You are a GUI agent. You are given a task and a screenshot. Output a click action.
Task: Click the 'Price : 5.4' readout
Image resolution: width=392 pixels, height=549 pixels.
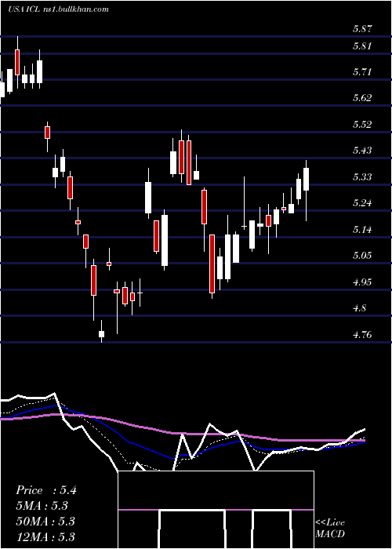[x=45, y=490]
